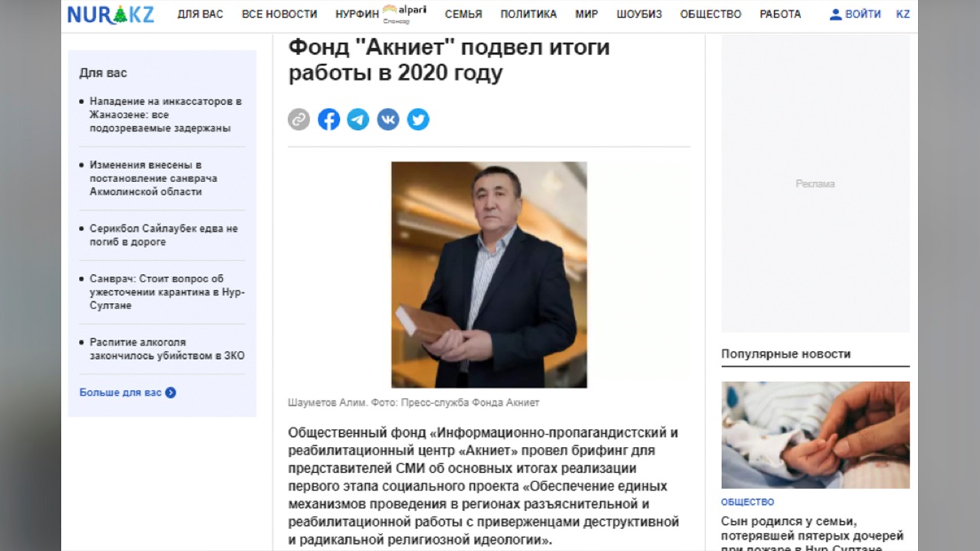The height and width of the screenshot is (551, 980).
Task: Share the article on Facebook
Action: [328, 119]
